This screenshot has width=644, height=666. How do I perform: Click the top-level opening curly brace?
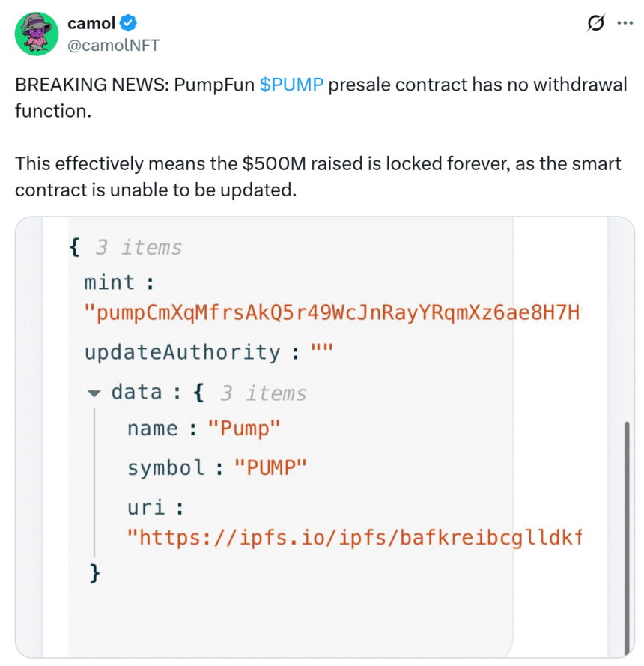point(74,247)
